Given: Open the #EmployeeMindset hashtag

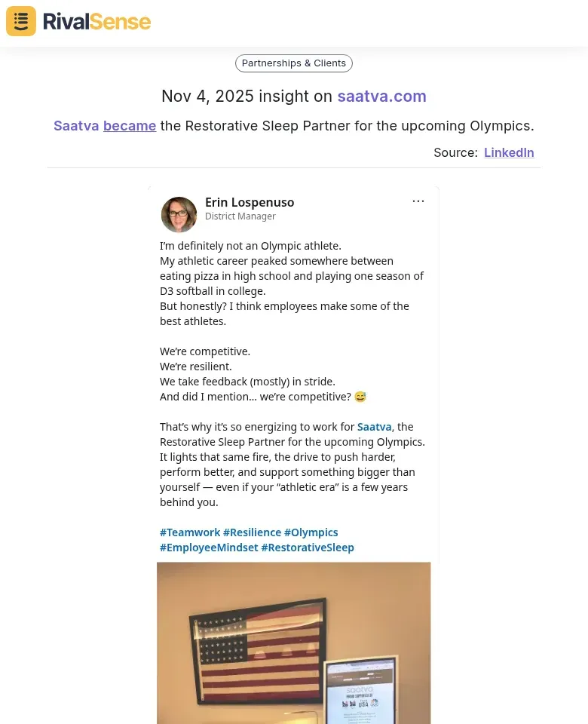Looking at the screenshot, I should pos(209,547).
